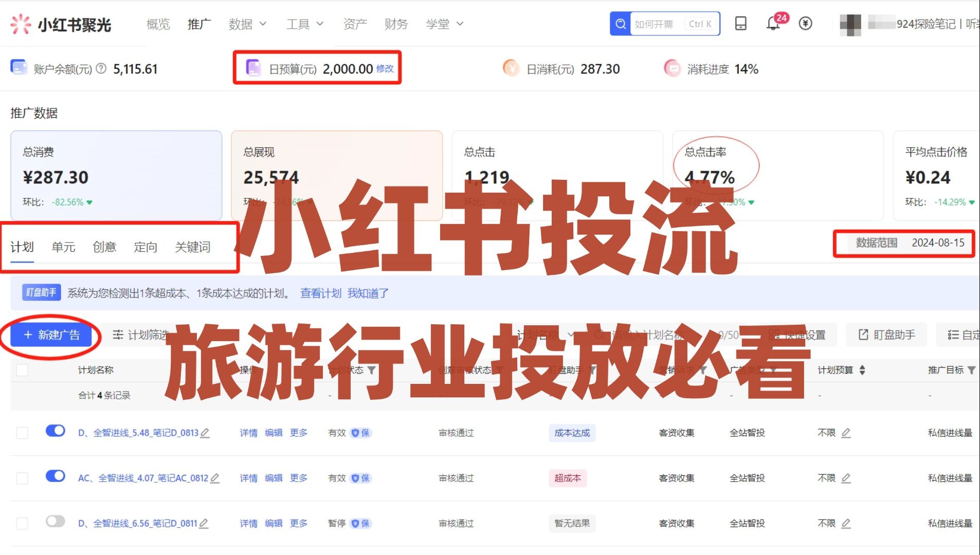Open notifications bell with 24 badge
The width and height of the screenshot is (980, 555).
click(774, 23)
